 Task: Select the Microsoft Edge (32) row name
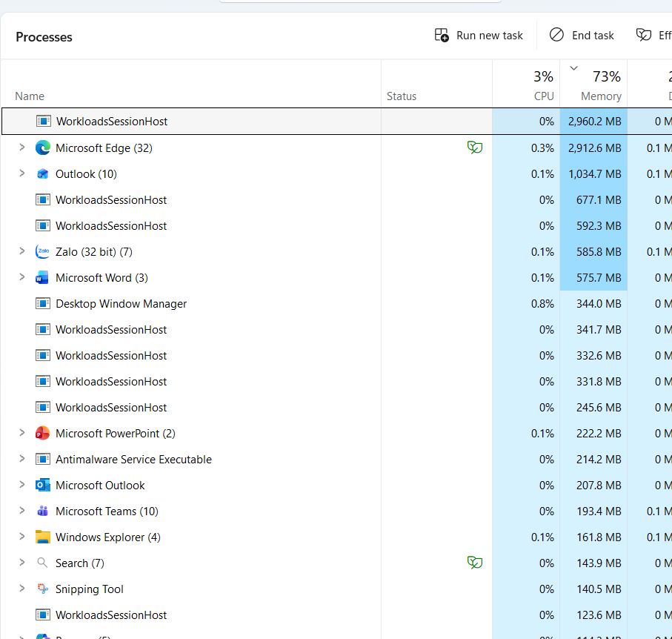tap(104, 148)
